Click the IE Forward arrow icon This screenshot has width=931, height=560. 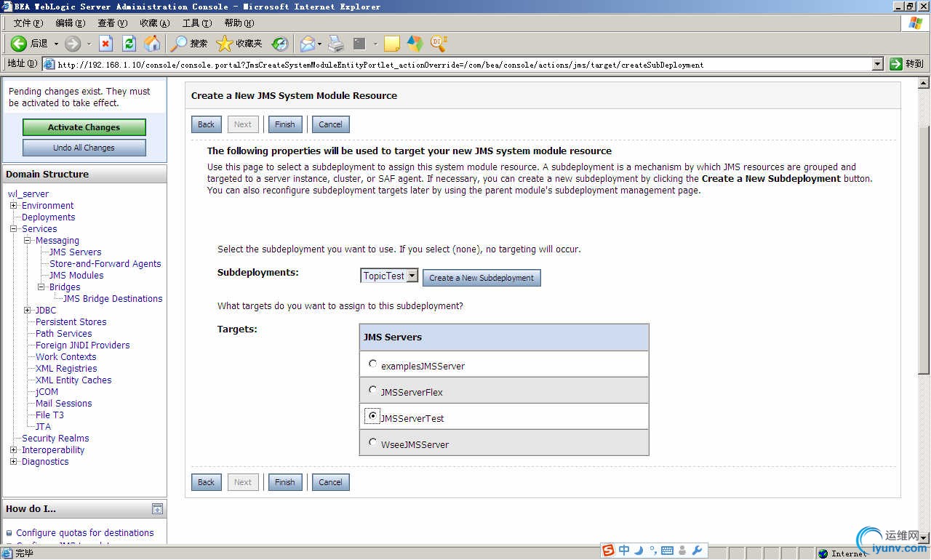[73, 44]
